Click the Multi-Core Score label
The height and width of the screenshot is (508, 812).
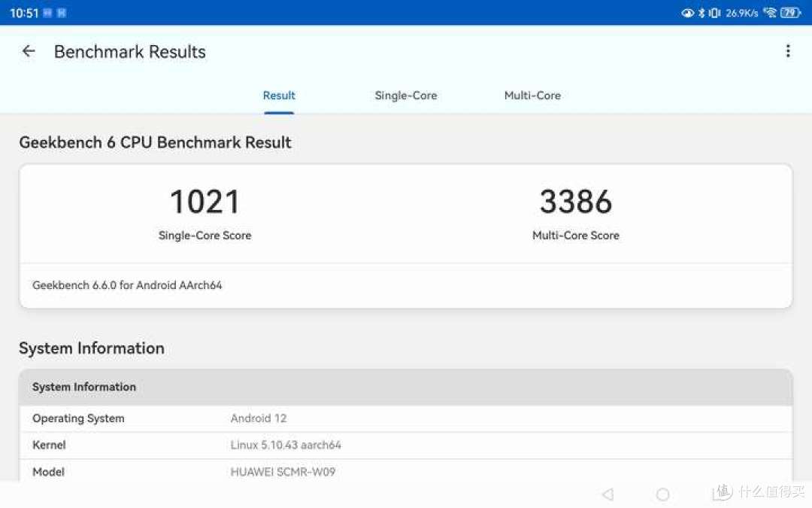pos(576,236)
